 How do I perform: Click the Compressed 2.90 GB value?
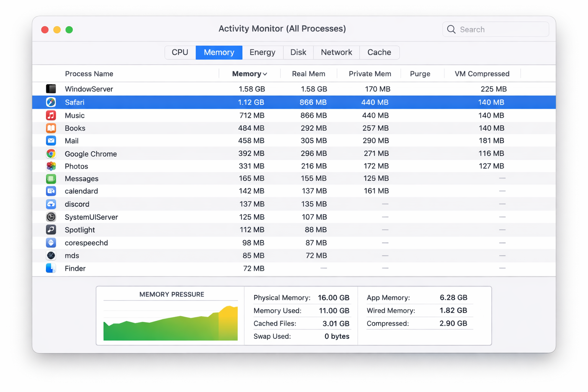click(x=453, y=323)
